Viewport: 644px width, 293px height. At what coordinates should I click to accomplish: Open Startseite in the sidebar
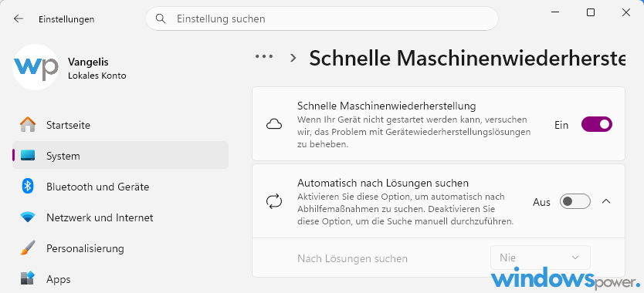click(x=120, y=125)
